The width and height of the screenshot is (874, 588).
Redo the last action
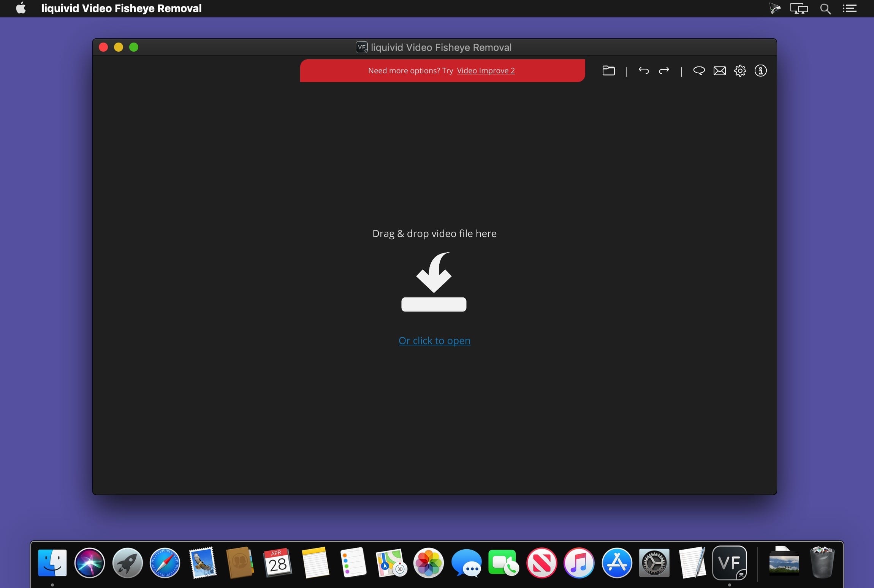tap(664, 71)
